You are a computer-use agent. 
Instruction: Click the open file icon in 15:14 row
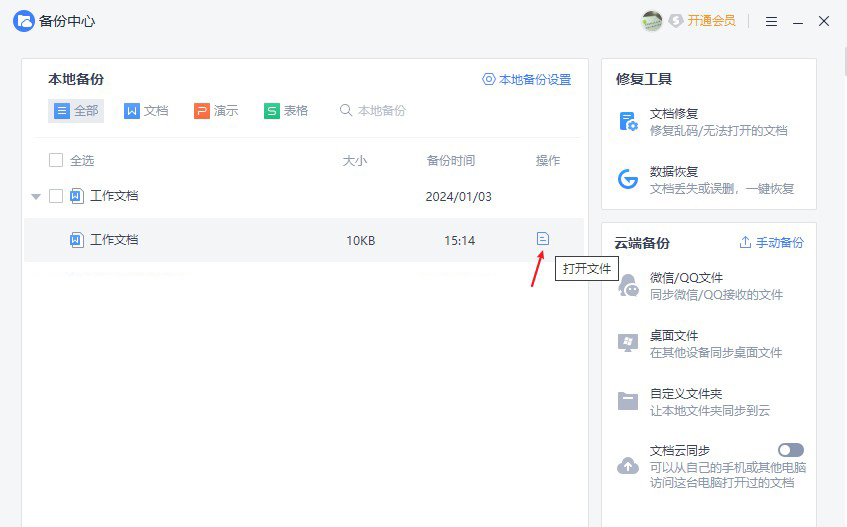pos(543,238)
